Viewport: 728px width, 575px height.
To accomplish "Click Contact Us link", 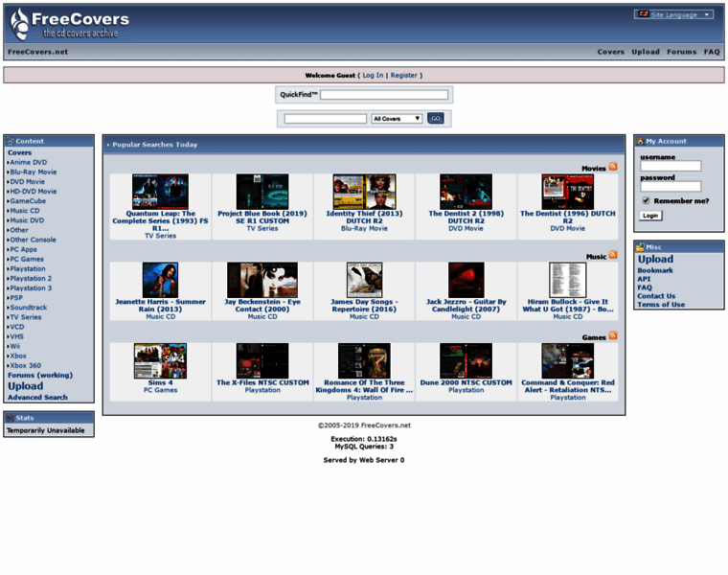I will point(656,296).
